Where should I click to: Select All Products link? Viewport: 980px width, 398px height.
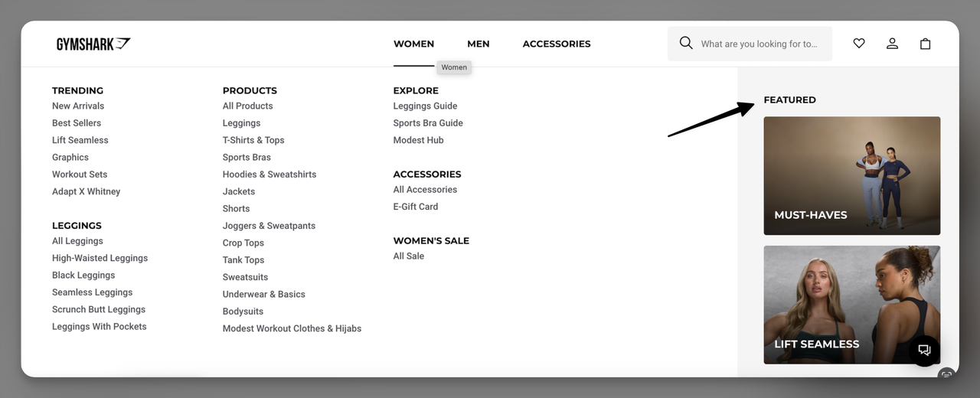pos(248,106)
